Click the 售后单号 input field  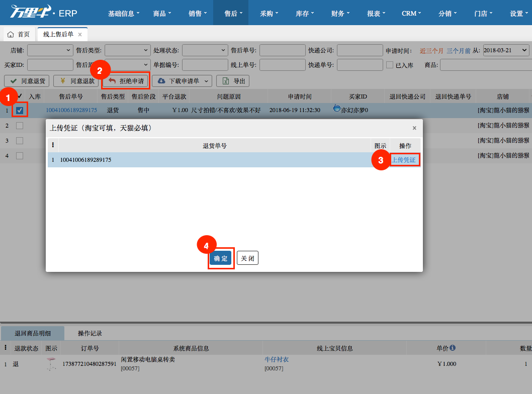[x=282, y=50]
